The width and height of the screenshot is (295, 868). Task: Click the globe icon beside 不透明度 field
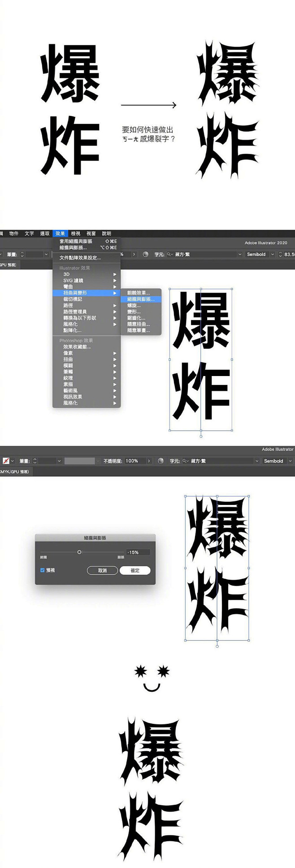[x=161, y=461]
